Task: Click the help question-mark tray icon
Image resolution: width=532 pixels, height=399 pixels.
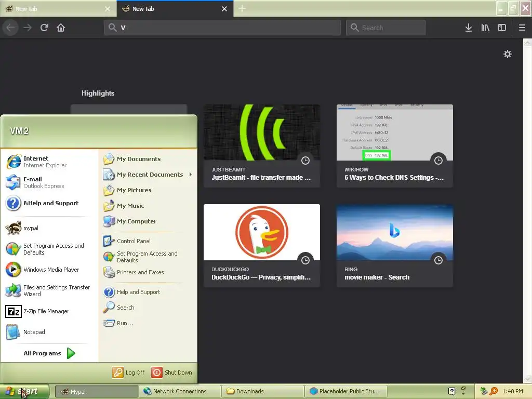Action: click(451, 392)
